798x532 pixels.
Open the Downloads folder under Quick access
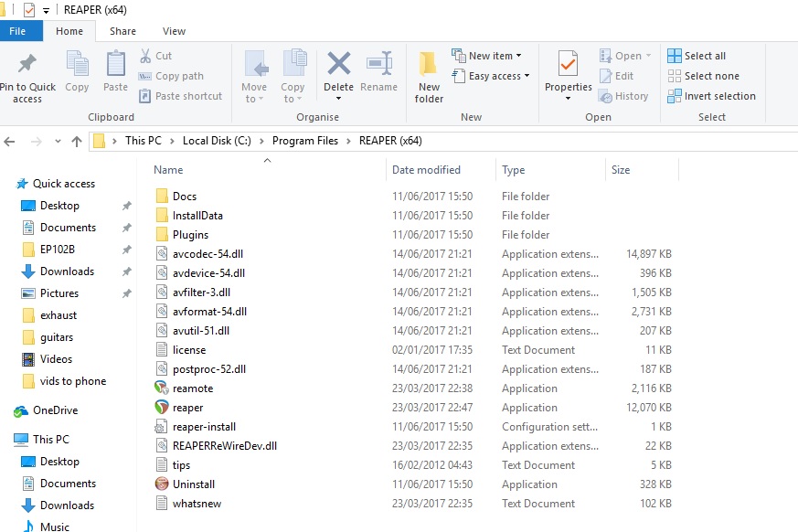67,271
